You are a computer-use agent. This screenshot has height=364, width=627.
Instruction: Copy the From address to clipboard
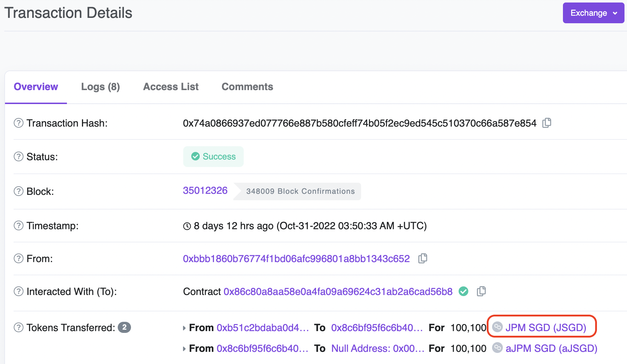coord(423,259)
